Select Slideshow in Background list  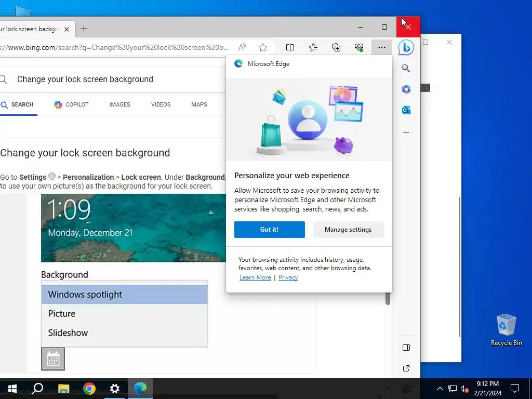click(x=124, y=333)
